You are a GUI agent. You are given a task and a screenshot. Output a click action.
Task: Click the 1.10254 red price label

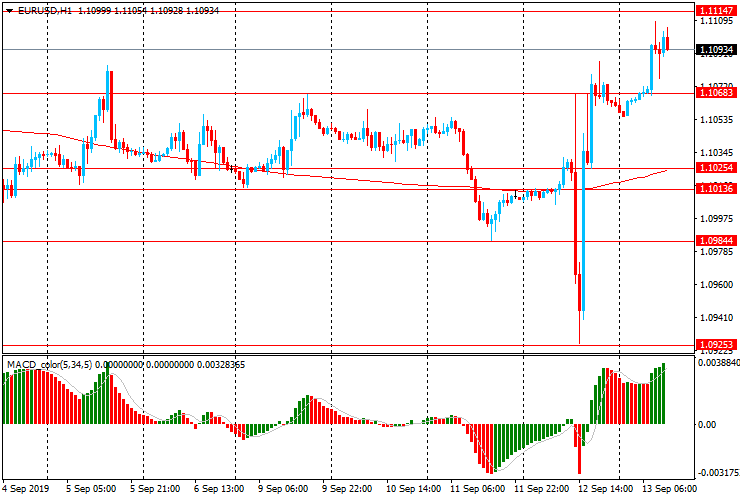click(715, 168)
